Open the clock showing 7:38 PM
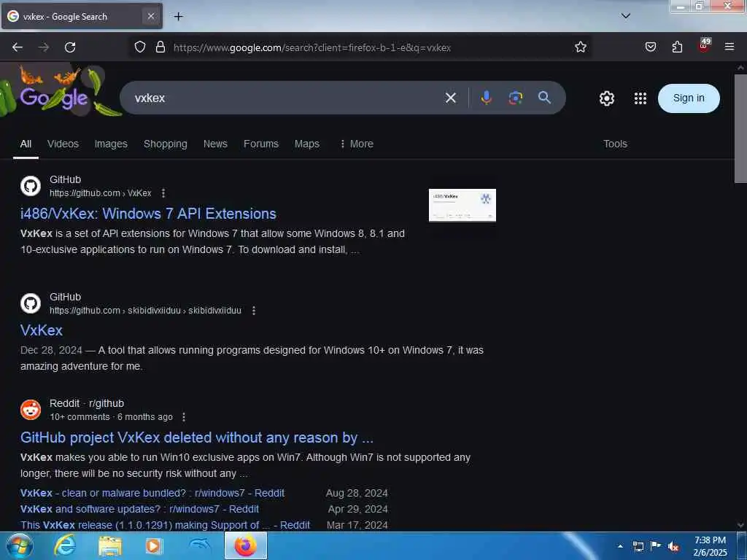This screenshot has width=747, height=560. (x=710, y=546)
